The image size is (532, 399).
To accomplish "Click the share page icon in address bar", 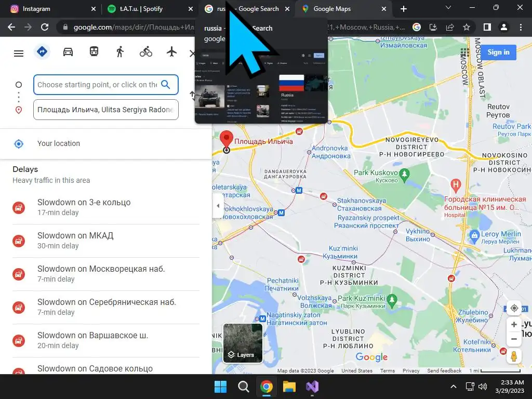I will pyautogui.click(x=450, y=27).
